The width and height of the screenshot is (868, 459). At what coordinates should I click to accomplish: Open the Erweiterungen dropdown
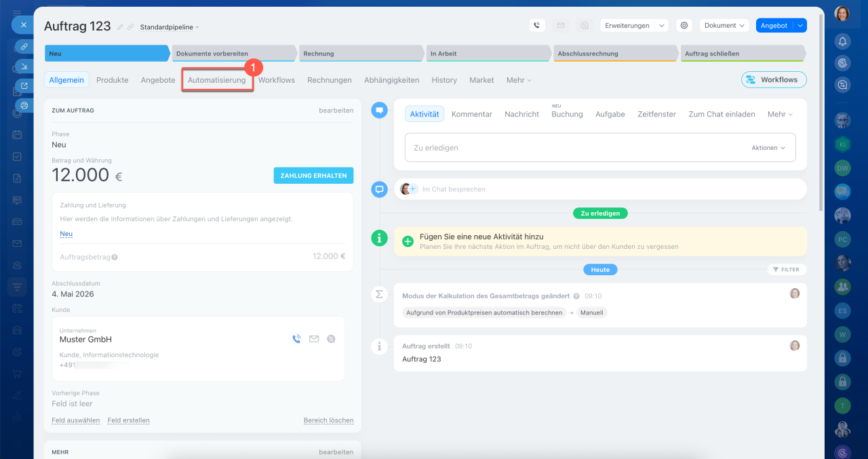point(634,26)
